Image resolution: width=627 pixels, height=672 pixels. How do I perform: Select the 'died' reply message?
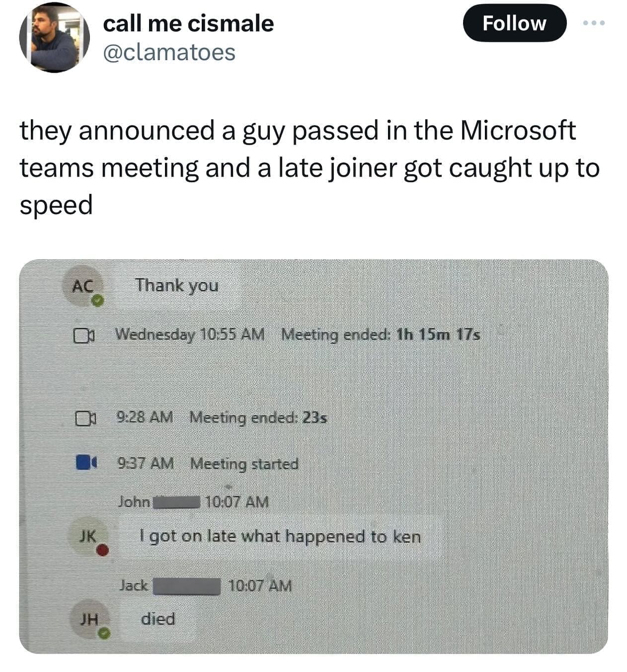pos(158,619)
